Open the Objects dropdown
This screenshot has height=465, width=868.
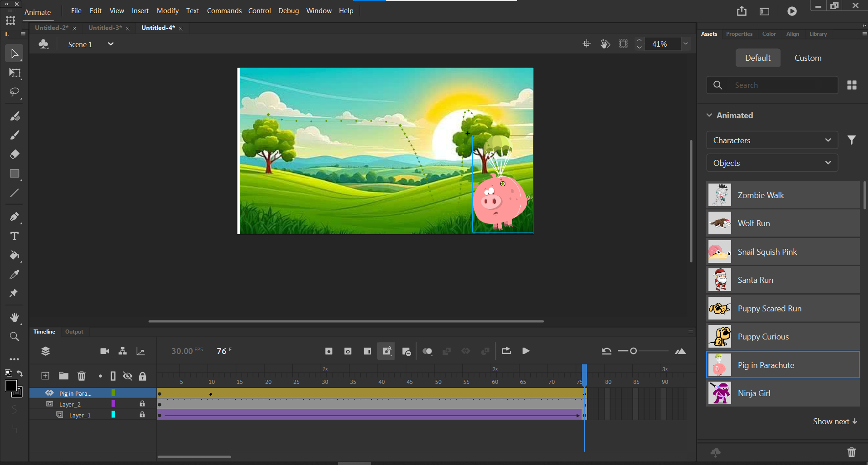click(772, 163)
